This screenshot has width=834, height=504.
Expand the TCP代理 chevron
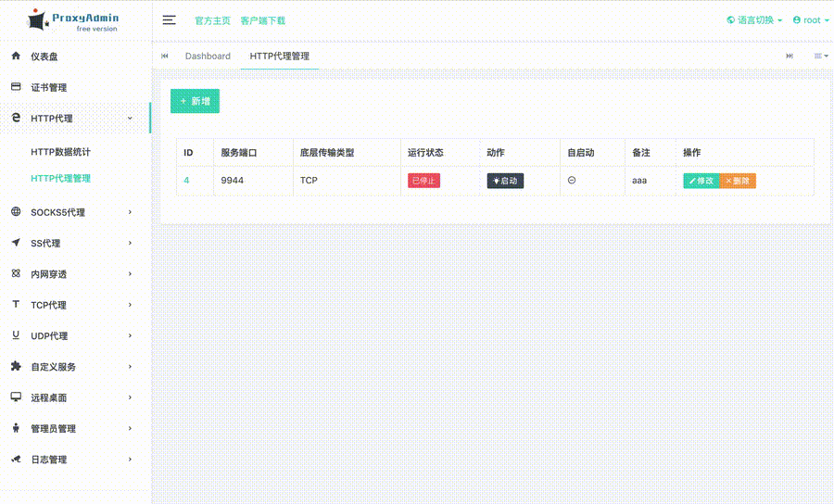coord(130,305)
